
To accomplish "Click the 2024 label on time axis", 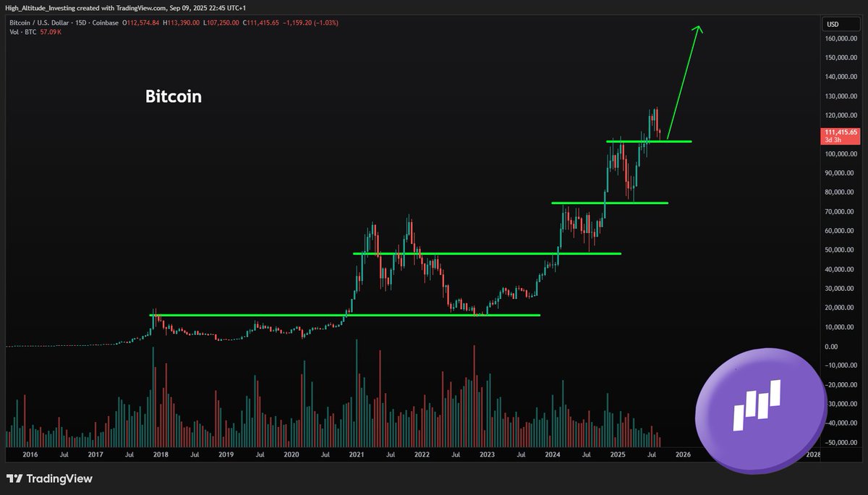I will click(x=552, y=455).
